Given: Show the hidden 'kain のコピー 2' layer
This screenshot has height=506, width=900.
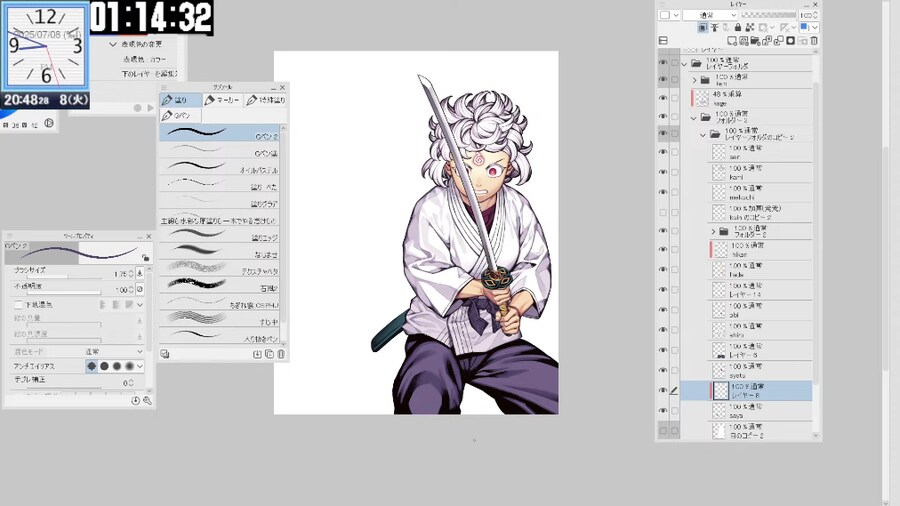Looking at the screenshot, I should 663,212.
